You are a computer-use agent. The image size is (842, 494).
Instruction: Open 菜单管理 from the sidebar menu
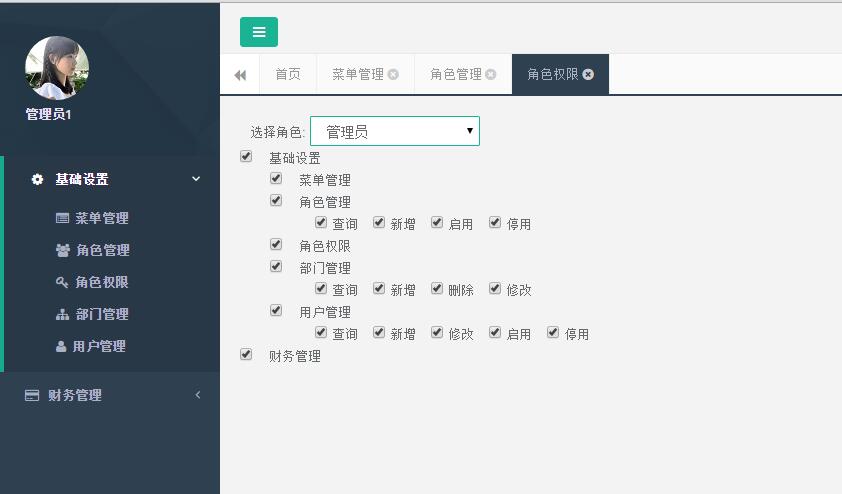[x=102, y=218]
